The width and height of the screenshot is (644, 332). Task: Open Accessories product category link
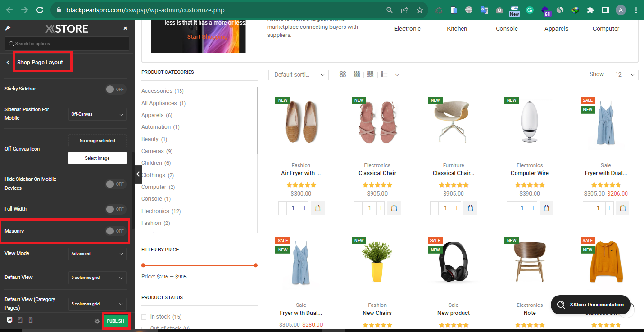click(x=157, y=91)
